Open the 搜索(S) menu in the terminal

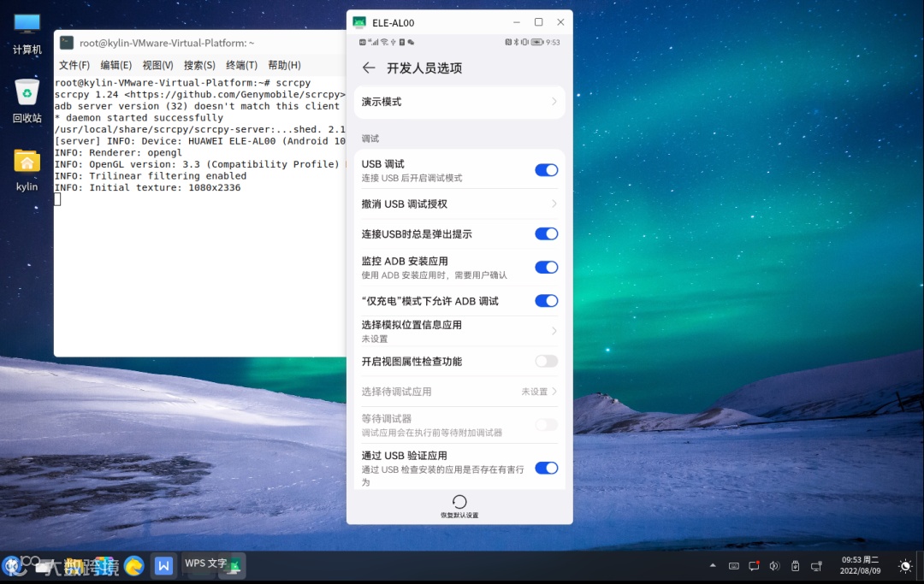tap(199, 65)
